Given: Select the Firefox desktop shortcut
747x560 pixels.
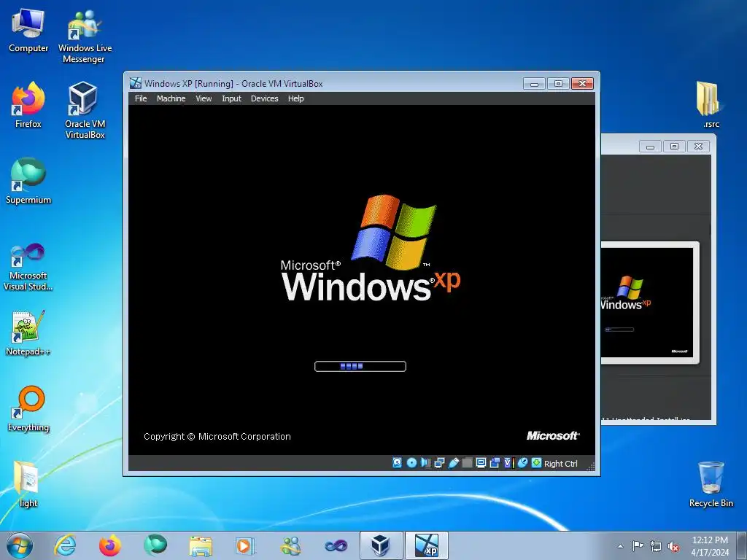Looking at the screenshot, I should tap(28, 105).
